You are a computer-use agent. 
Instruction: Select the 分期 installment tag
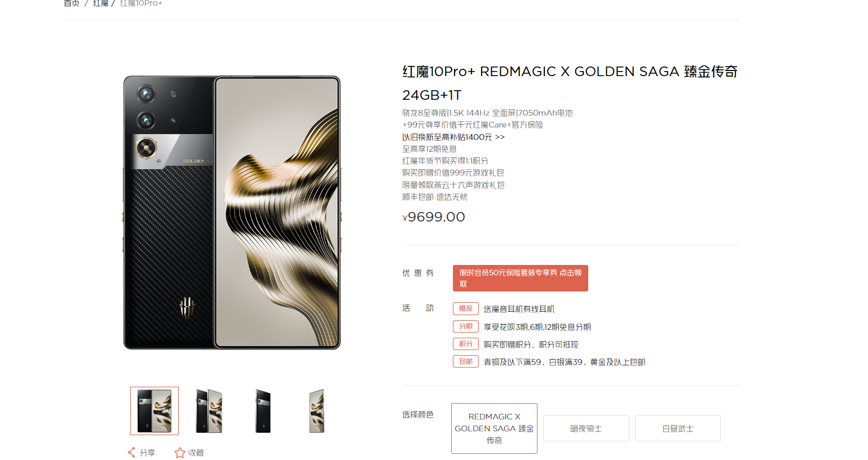point(466,326)
